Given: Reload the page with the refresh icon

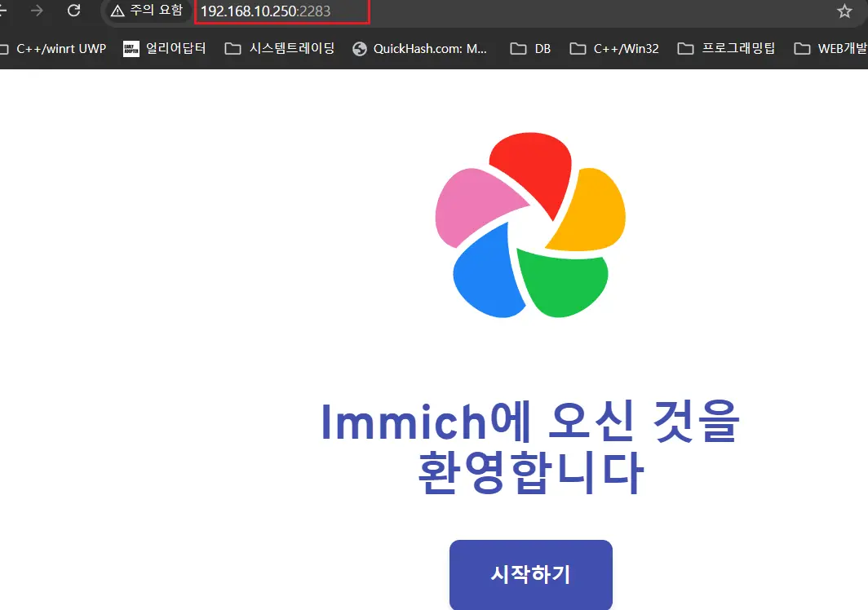Looking at the screenshot, I should coord(73,11).
